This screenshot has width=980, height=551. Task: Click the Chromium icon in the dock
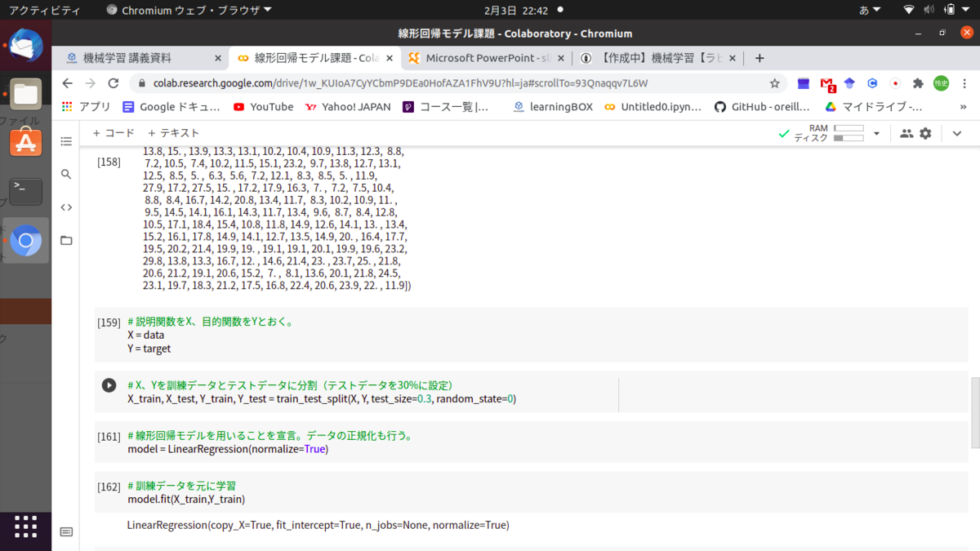(x=25, y=241)
